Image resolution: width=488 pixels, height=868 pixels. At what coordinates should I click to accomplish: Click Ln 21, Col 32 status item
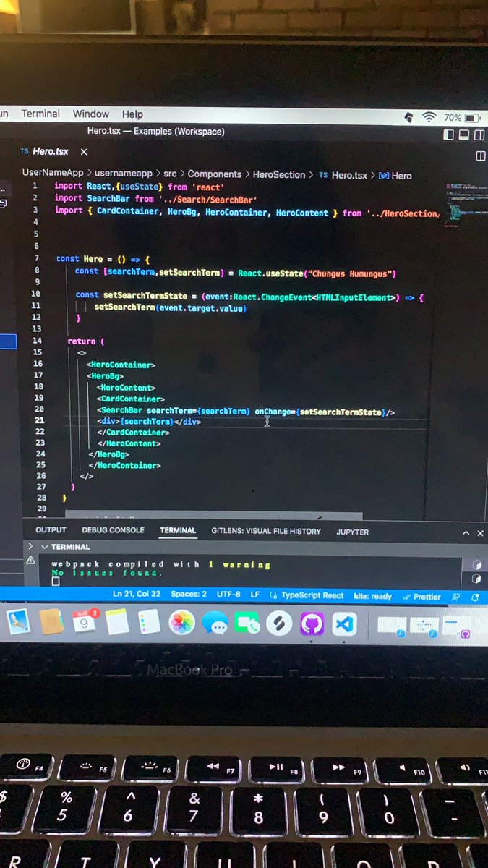click(x=137, y=594)
